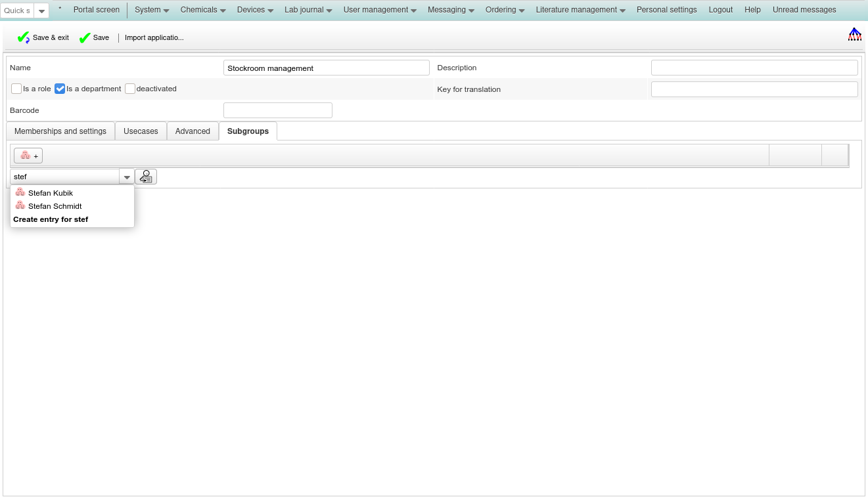868x499 pixels.
Task: Expand the Quick search dropdown arrow
Action: pos(41,11)
